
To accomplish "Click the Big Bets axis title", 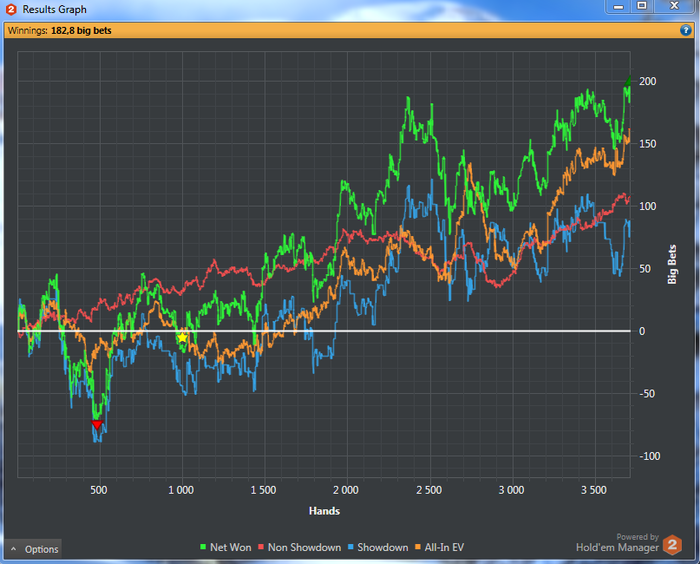I will (x=672, y=264).
